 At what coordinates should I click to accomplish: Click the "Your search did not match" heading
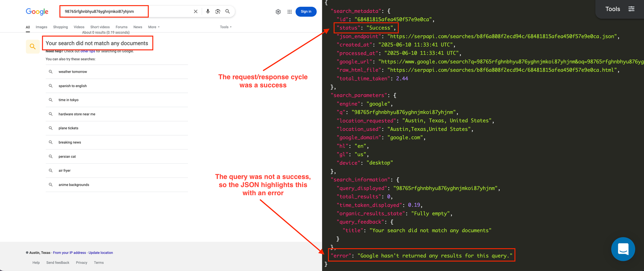click(97, 43)
